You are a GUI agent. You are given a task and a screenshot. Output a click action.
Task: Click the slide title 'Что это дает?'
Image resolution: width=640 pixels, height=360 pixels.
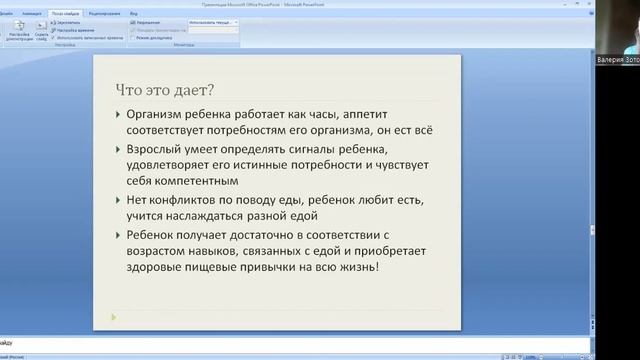165,90
